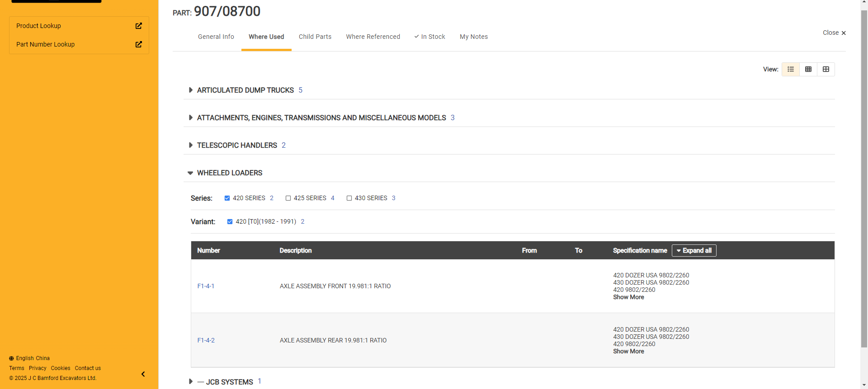Collapse the Wheeled Loaders section
The width and height of the screenshot is (868, 389).
(190, 173)
